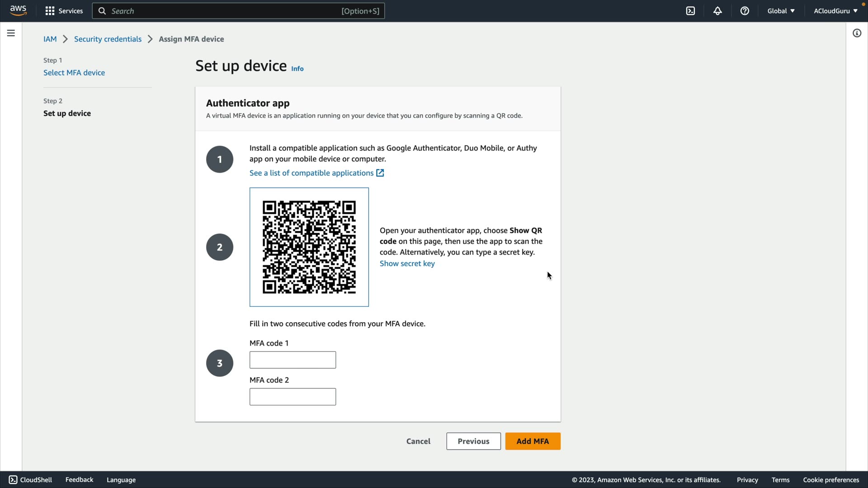
Task: Open the Language selector in footer
Action: click(x=121, y=480)
